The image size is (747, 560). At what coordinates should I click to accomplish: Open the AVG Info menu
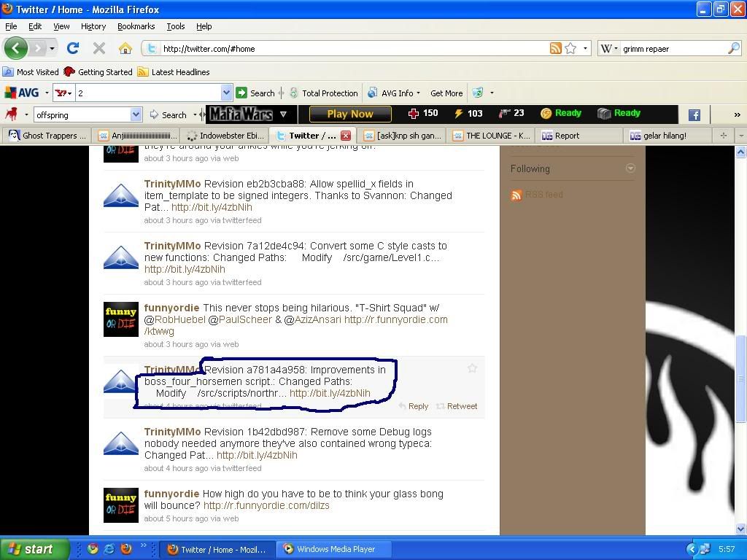click(x=394, y=93)
